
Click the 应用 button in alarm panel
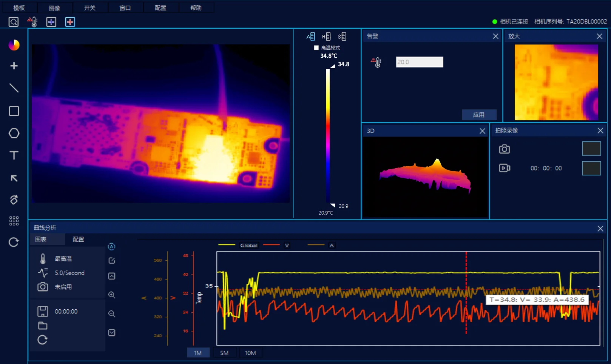(479, 115)
